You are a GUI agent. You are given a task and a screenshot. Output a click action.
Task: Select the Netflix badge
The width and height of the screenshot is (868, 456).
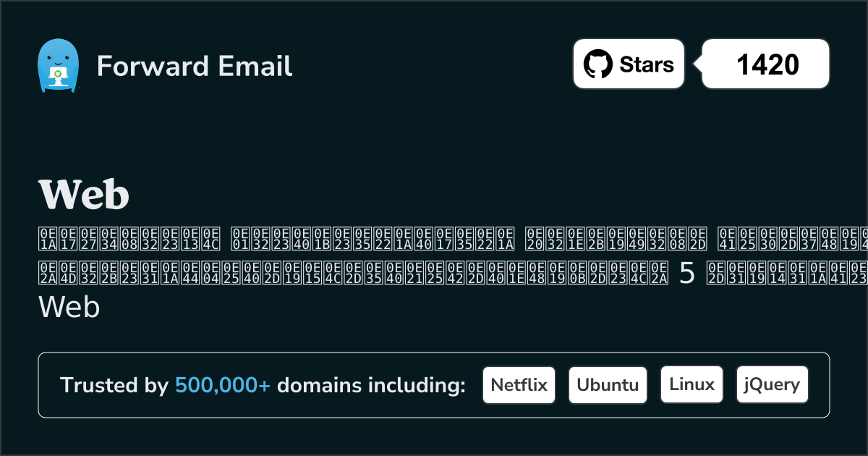click(519, 384)
